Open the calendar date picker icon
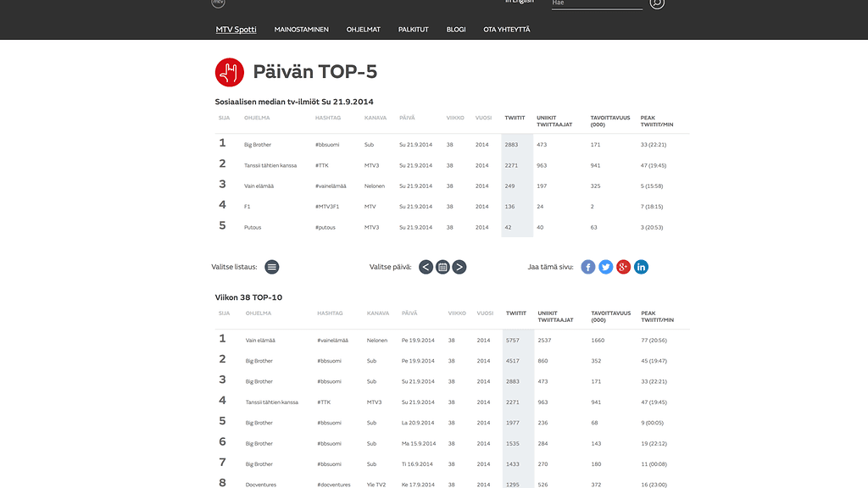Image resolution: width=868 pixels, height=488 pixels. coord(442,267)
